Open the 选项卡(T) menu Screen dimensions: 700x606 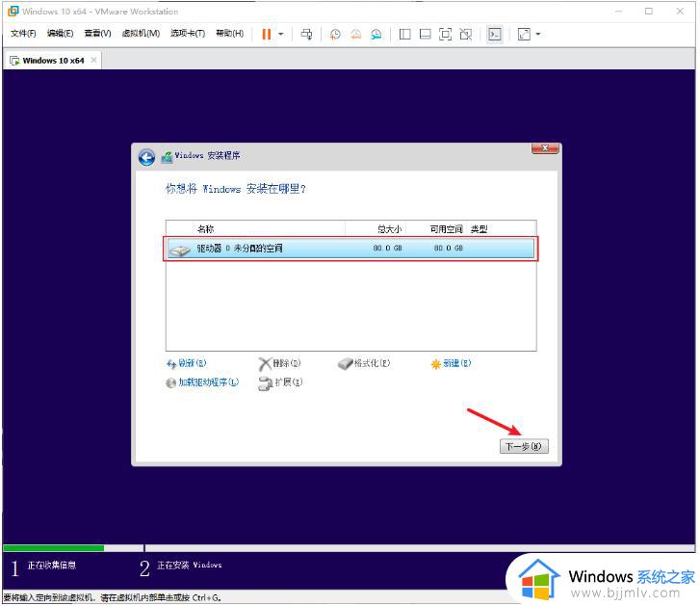pyautogui.click(x=188, y=33)
